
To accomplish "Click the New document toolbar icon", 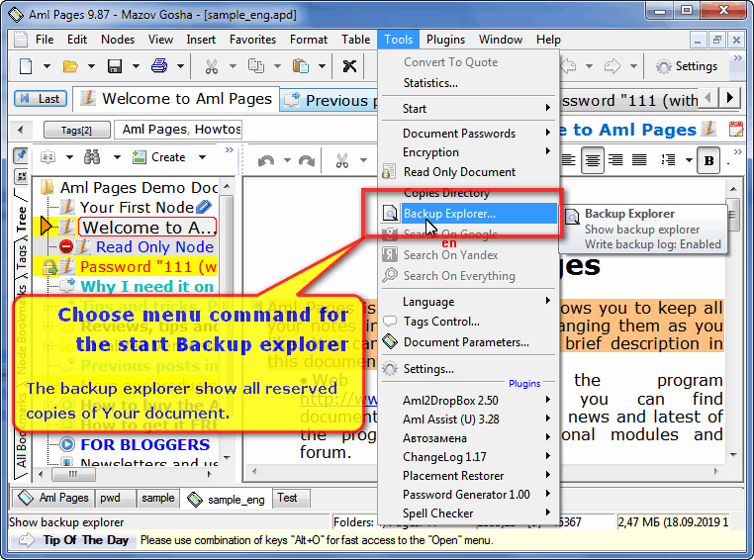I will click(x=26, y=66).
